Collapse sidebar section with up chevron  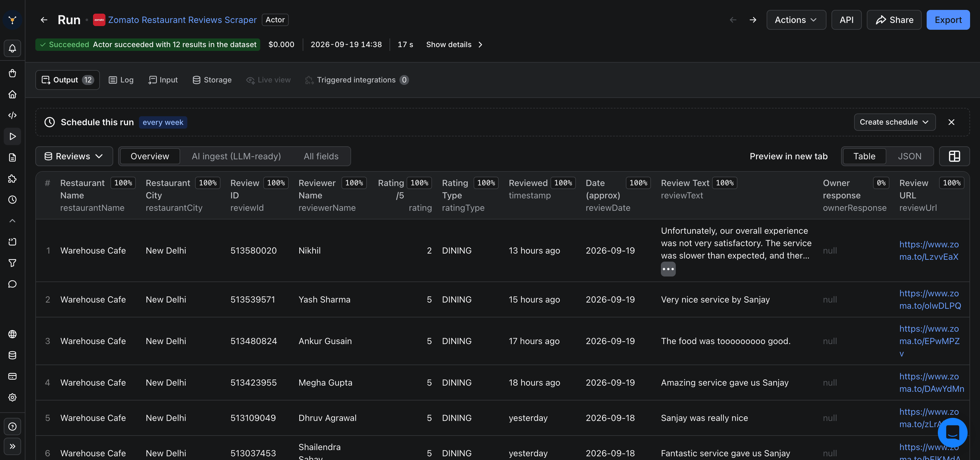pyautogui.click(x=12, y=221)
